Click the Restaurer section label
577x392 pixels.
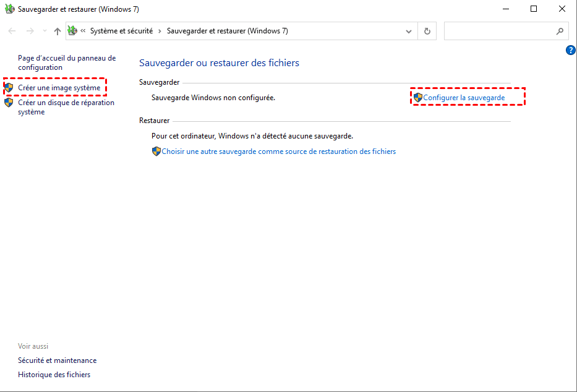[x=154, y=121]
